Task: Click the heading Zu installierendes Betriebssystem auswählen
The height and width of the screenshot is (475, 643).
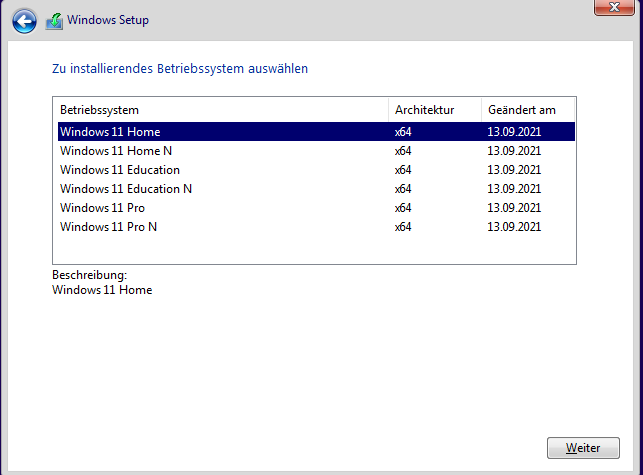Action: coord(179,69)
